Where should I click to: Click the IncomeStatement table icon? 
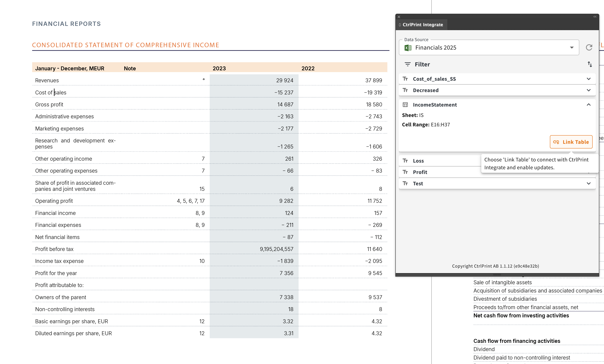tap(405, 105)
